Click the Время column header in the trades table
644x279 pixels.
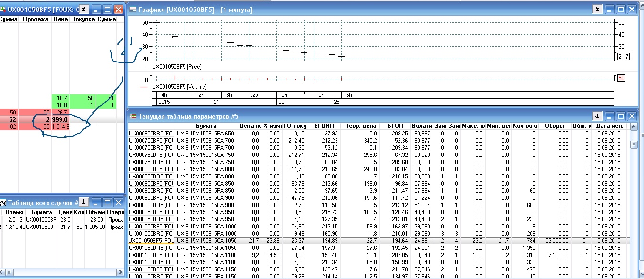tap(14, 212)
